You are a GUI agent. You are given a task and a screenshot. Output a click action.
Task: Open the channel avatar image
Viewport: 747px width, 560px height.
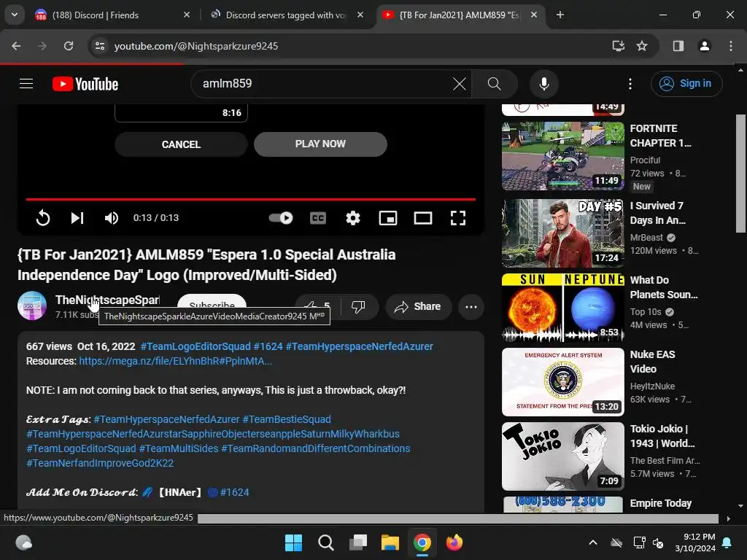pos(32,306)
